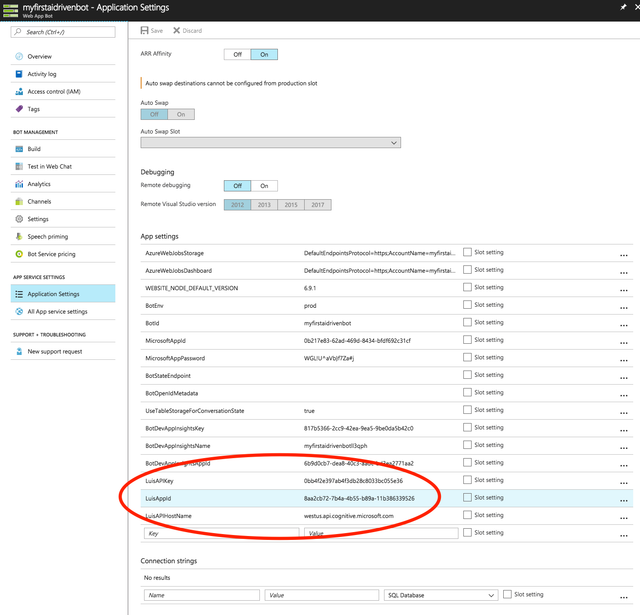Check Slot setting for LuisAppId
The height and width of the screenshot is (615, 640).
467,497
